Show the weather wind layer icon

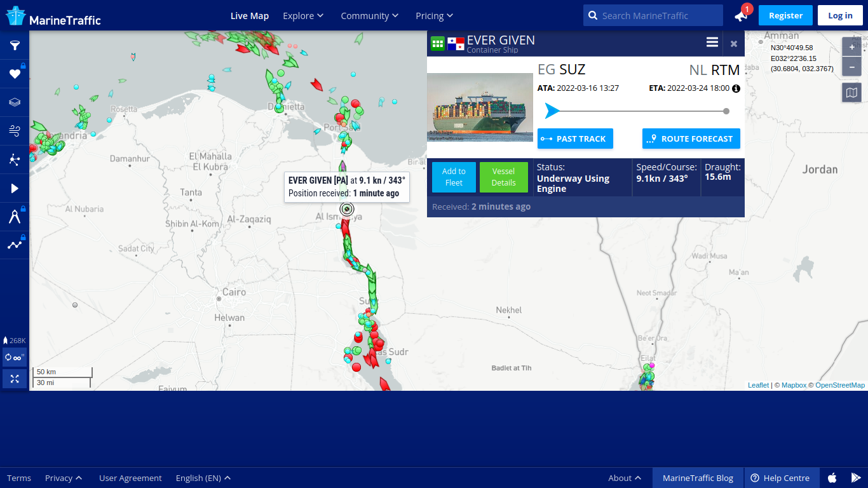(15, 131)
